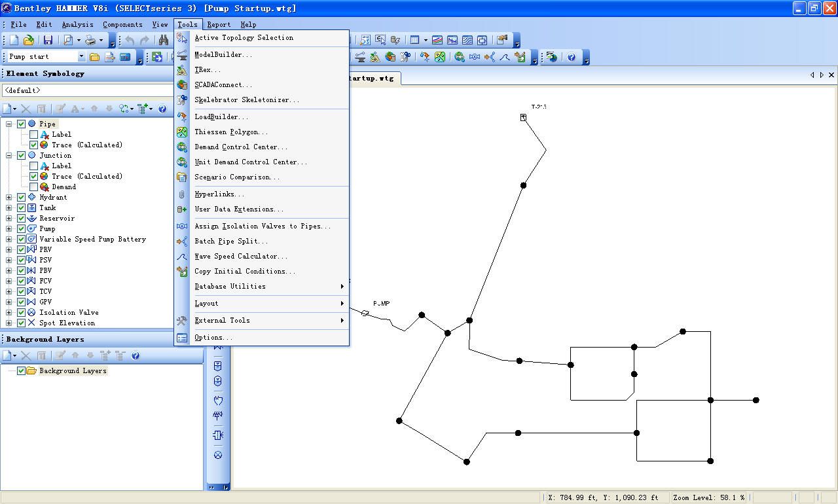Viewport: 838px width, 504px height.
Task: Click the default symbology definition field
Action: click(x=88, y=90)
